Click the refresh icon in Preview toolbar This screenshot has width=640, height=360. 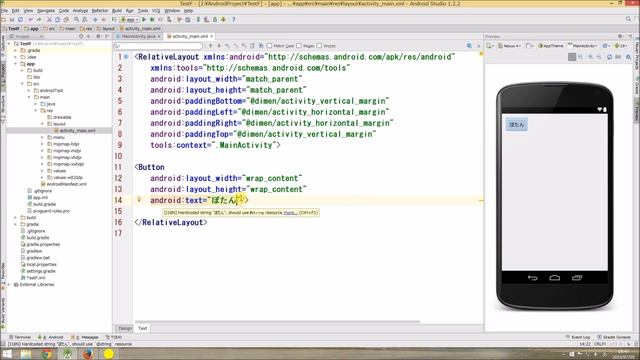pyautogui.click(x=609, y=57)
